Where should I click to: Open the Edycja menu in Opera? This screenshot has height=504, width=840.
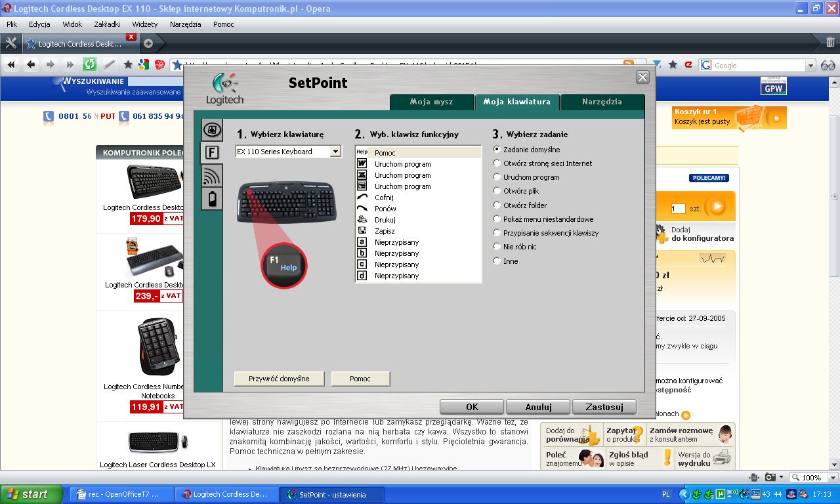point(39,24)
